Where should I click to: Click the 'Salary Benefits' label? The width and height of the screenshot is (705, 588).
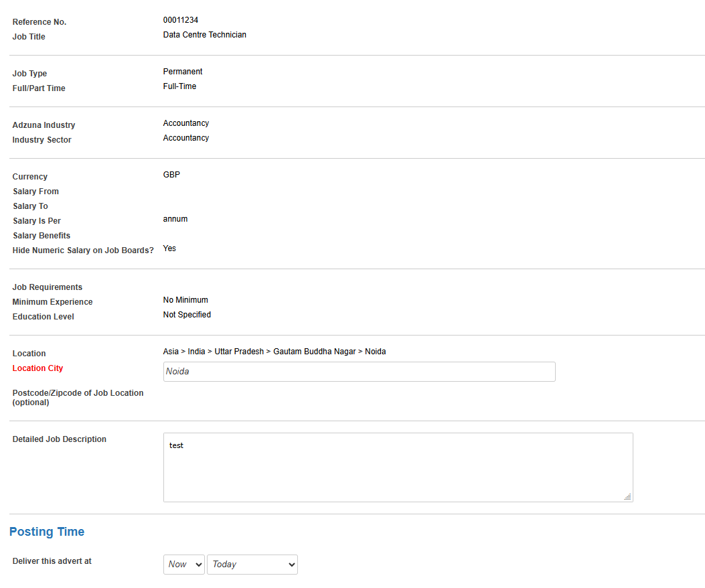point(42,236)
